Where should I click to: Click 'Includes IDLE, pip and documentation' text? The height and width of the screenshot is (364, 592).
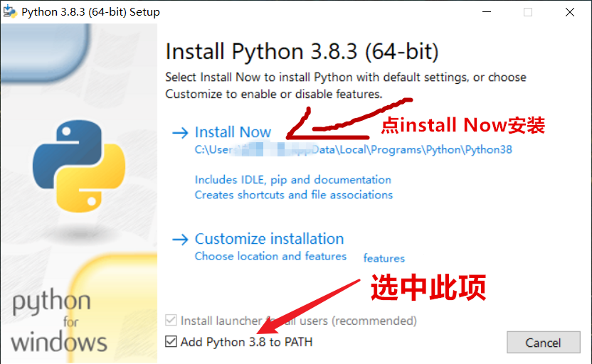pos(293,180)
